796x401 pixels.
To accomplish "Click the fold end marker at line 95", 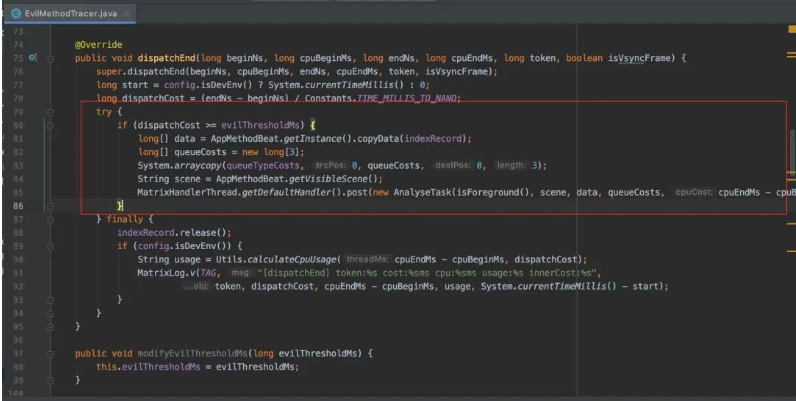I will click(x=50, y=326).
